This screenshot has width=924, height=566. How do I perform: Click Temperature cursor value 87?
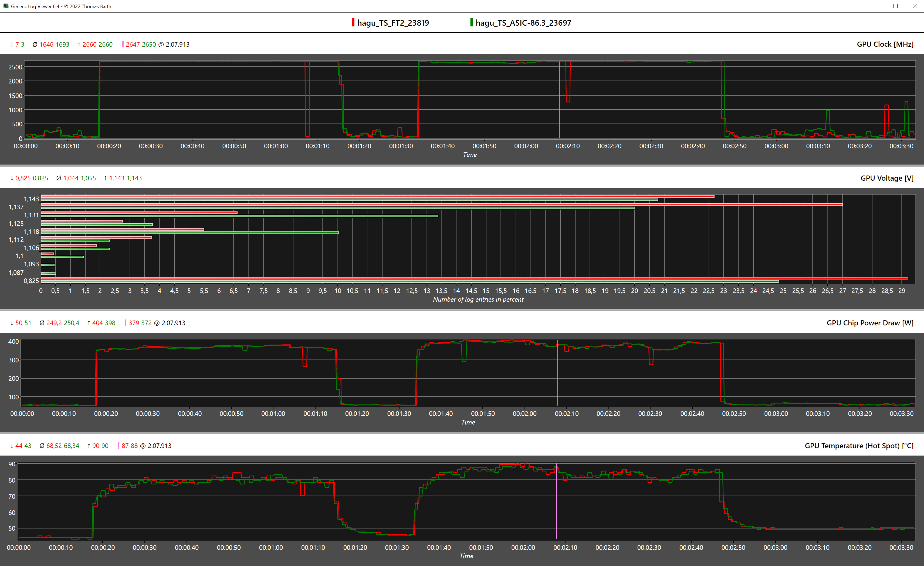(x=125, y=446)
